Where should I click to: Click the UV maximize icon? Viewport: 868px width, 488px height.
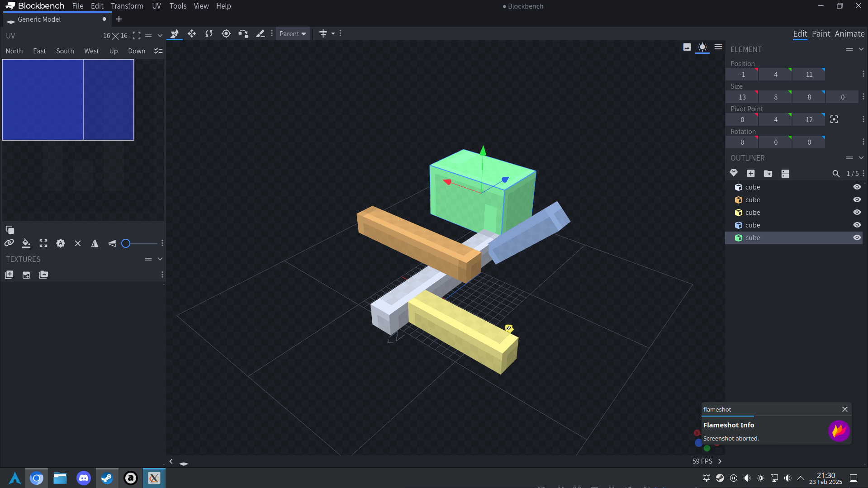(43, 243)
